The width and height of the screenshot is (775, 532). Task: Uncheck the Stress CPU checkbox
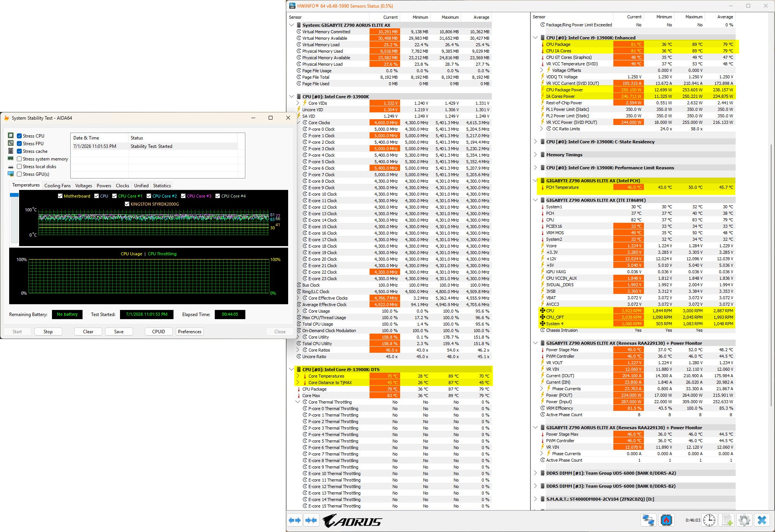coord(19,136)
